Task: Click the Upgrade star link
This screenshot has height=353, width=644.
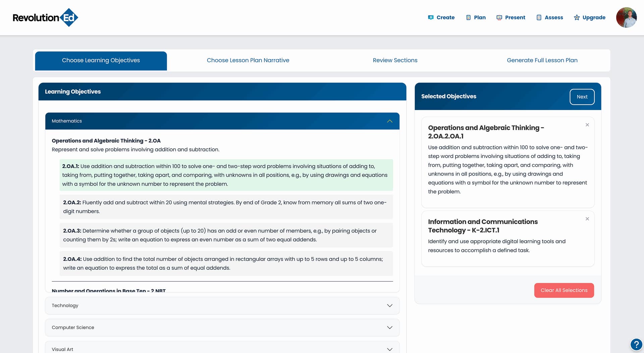Action: click(589, 17)
